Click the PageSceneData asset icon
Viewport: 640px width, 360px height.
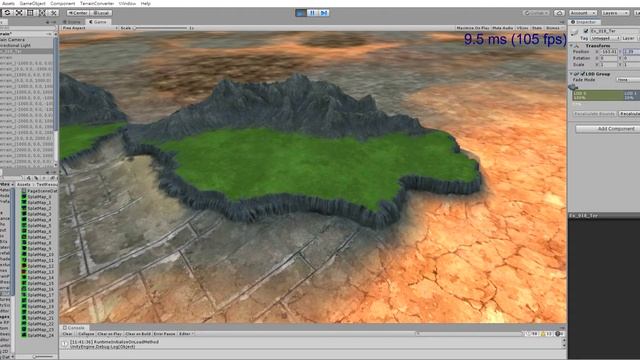pos(24,191)
